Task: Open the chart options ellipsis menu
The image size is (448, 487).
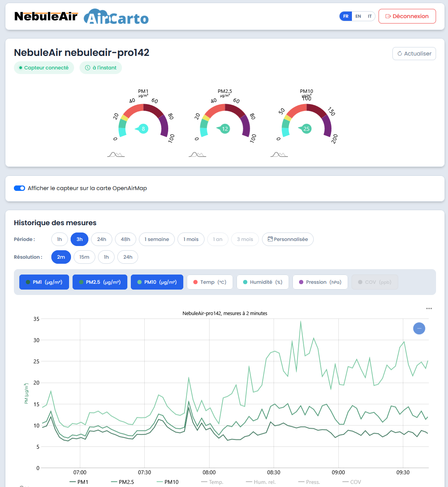Action: [x=429, y=308]
